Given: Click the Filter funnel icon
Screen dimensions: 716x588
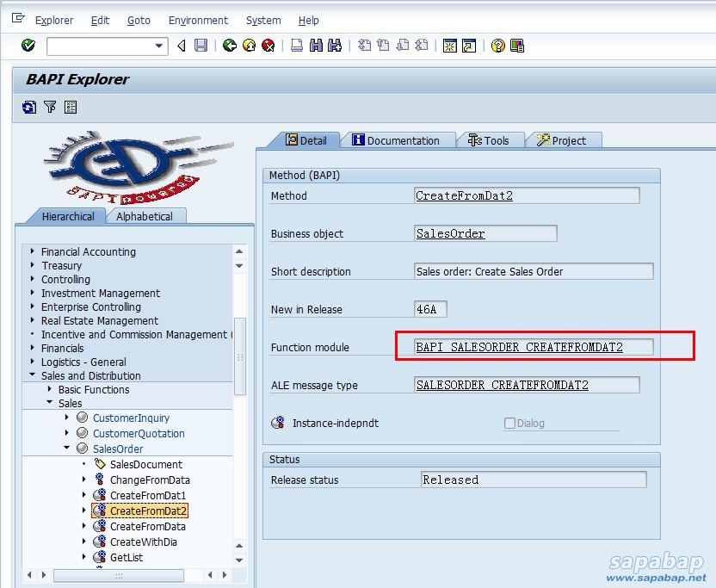Looking at the screenshot, I should pos(50,108).
